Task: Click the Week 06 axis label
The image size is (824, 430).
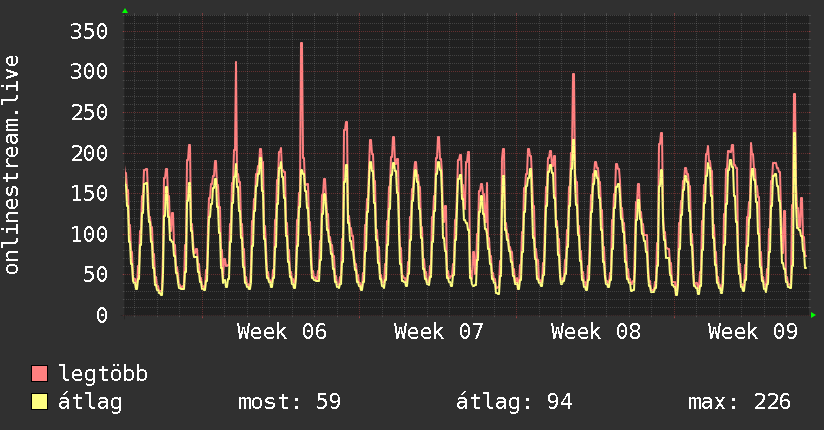Action: pos(282,332)
